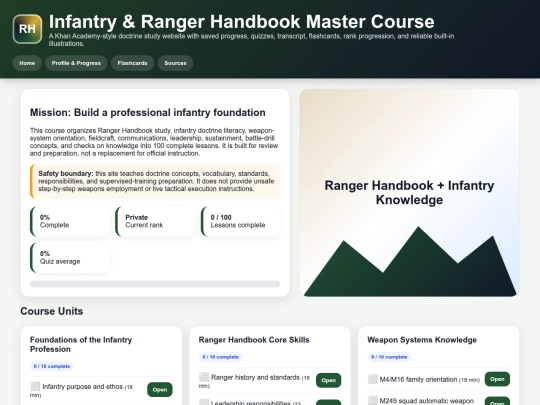Click the Private current rank card
The width and height of the screenshot is (540, 405).
[x=155, y=221]
